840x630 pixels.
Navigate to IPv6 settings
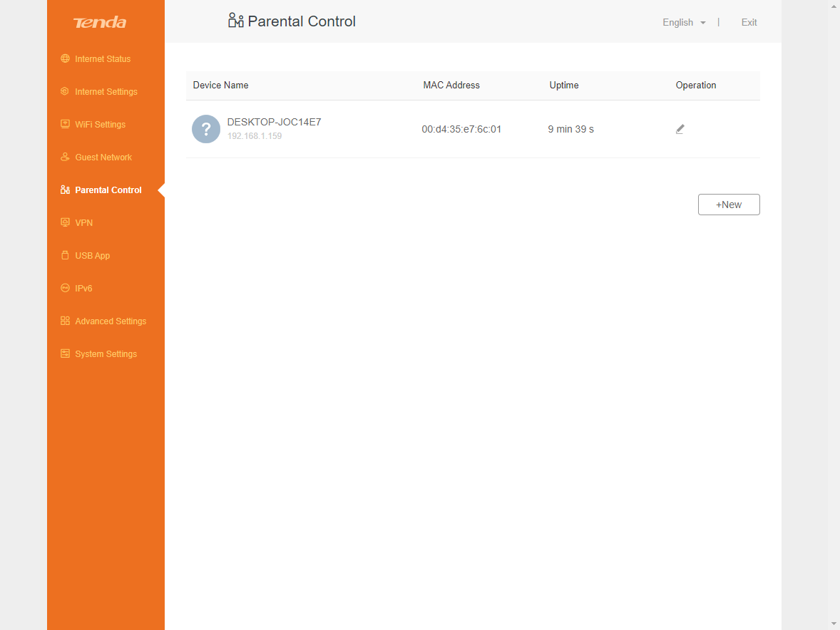[x=83, y=289]
